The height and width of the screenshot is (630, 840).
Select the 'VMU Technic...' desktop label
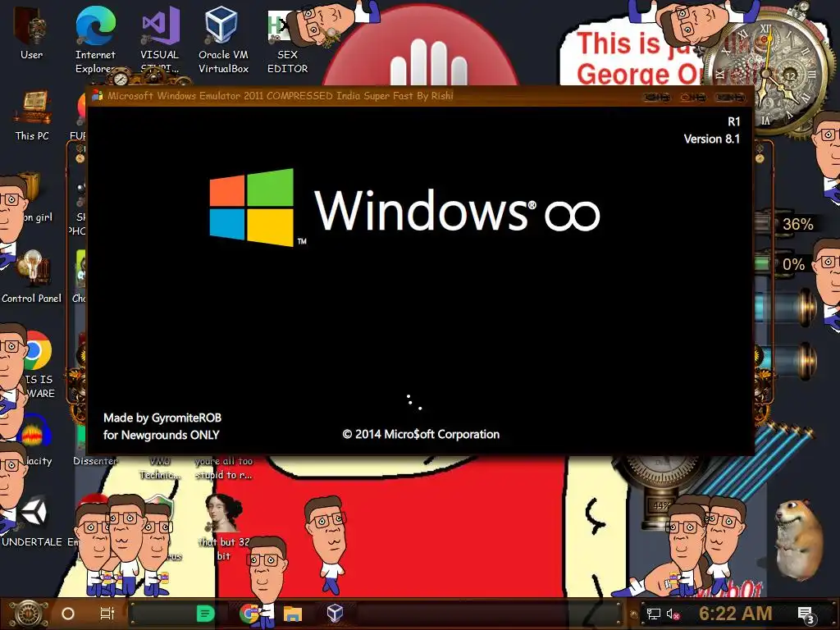(x=160, y=468)
